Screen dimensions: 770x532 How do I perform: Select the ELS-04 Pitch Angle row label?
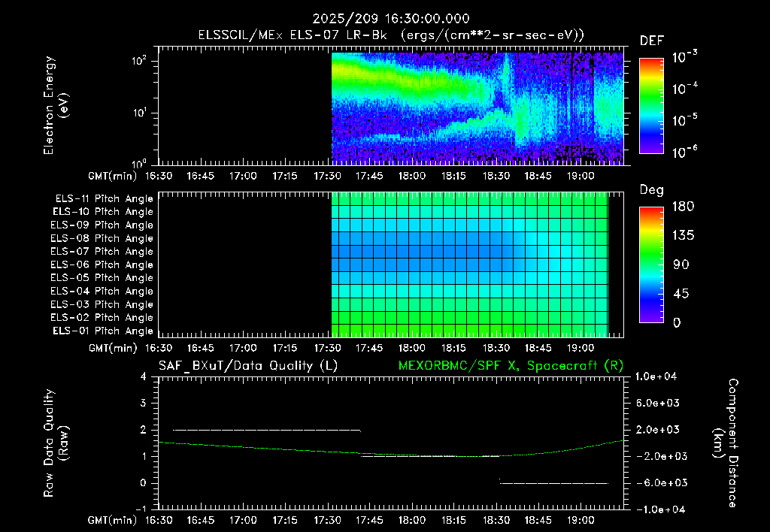[102, 291]
